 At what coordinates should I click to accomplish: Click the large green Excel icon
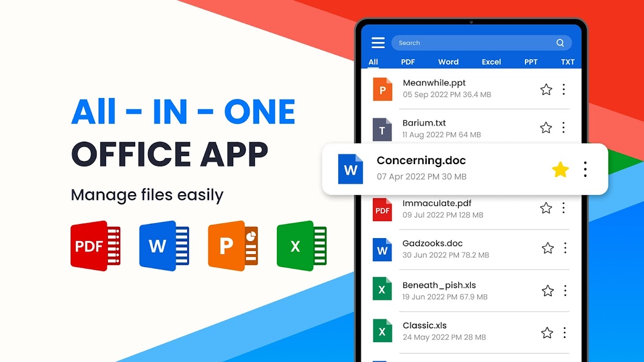pyautogui.click(x=302, y=246)
